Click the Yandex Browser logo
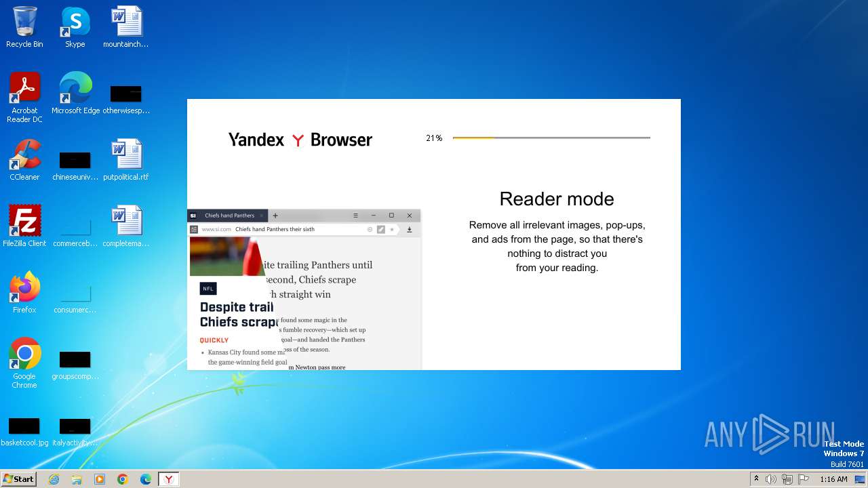The width and height of the screenshot is (868, 488). [x=300, y=140]
